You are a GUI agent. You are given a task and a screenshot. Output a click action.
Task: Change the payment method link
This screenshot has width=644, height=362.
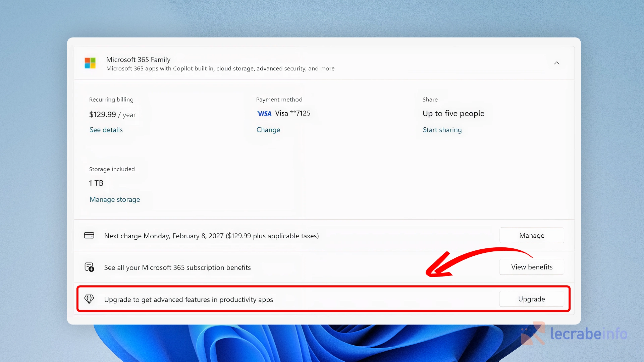(x=268, y=130)
